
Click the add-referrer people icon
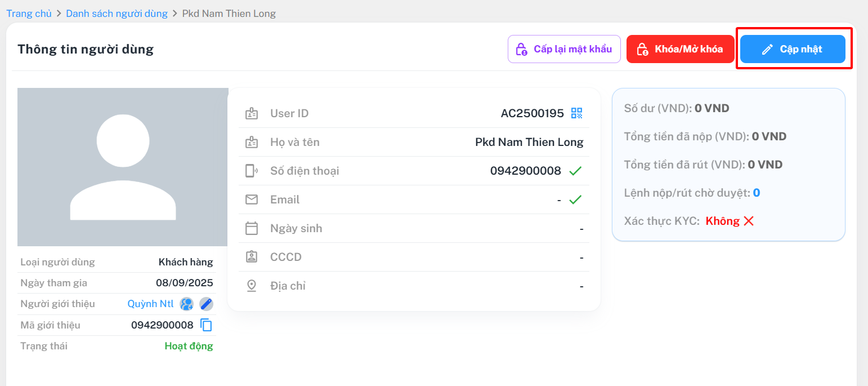(x=186, y=304)
